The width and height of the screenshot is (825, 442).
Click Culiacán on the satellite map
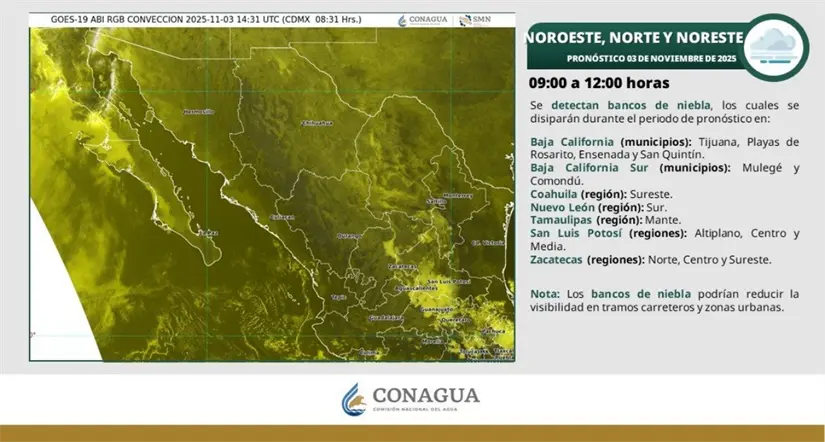click(282, 217)
